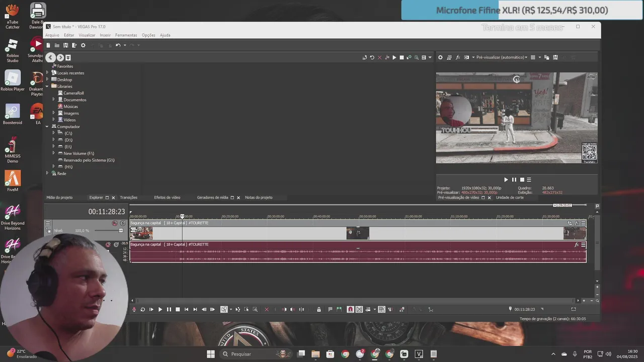Expand the Rede tree node
This screenshot has width=644, height=362.
tap(47, 173)
